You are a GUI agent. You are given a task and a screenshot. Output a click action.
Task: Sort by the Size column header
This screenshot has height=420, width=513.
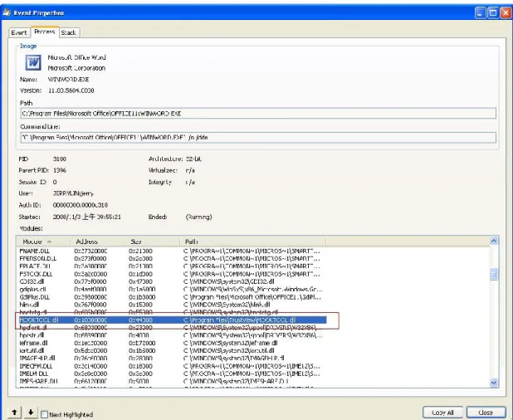tap(153, 242)
